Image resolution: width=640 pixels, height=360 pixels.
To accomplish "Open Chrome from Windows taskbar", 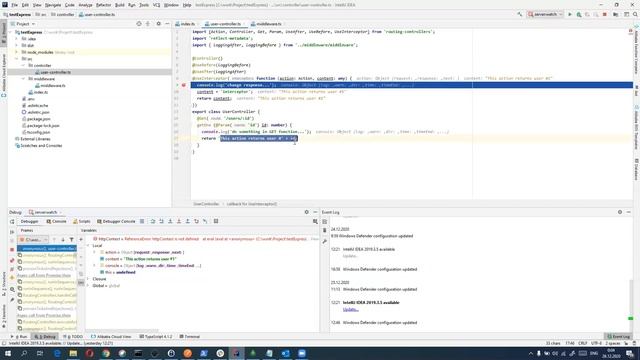I will pyautogui.click(x=106, y=353).
